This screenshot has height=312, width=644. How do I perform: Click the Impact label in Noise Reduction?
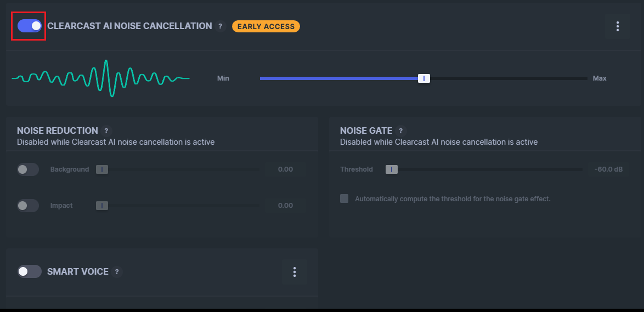click(61, 205)
